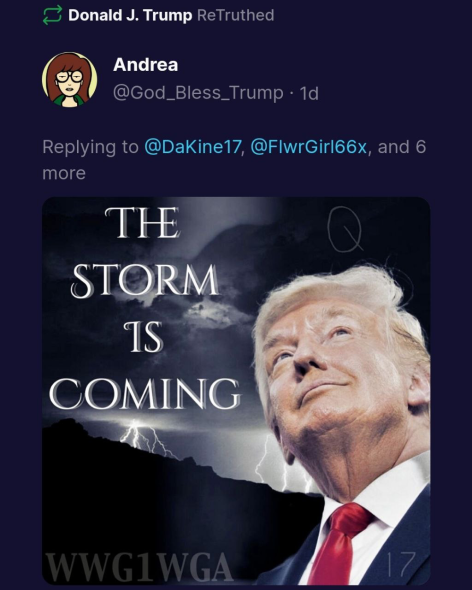Viewport: 472px width, 590px height.
Task: Open Andrea's display name
Action: click(x=146, y=65)
